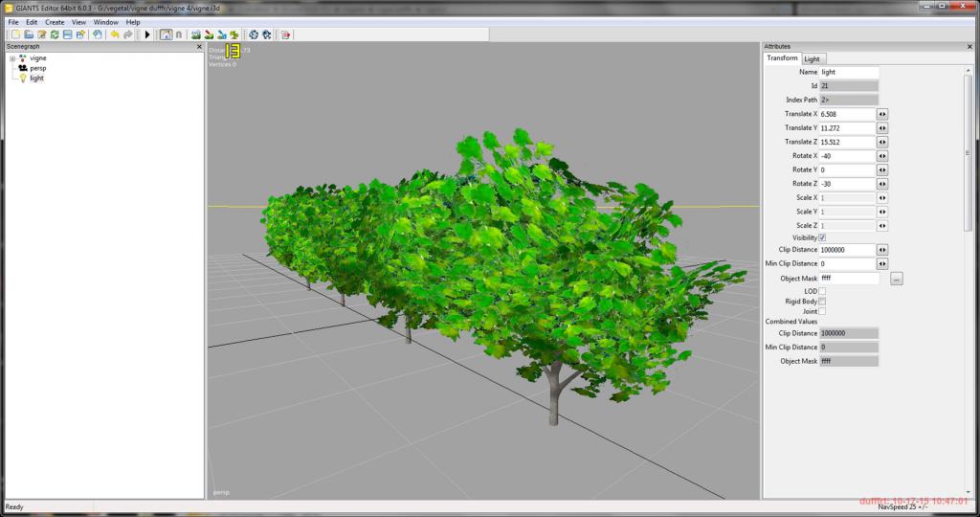
Task: Click the Rotate X value field
Action: point(847,156)
